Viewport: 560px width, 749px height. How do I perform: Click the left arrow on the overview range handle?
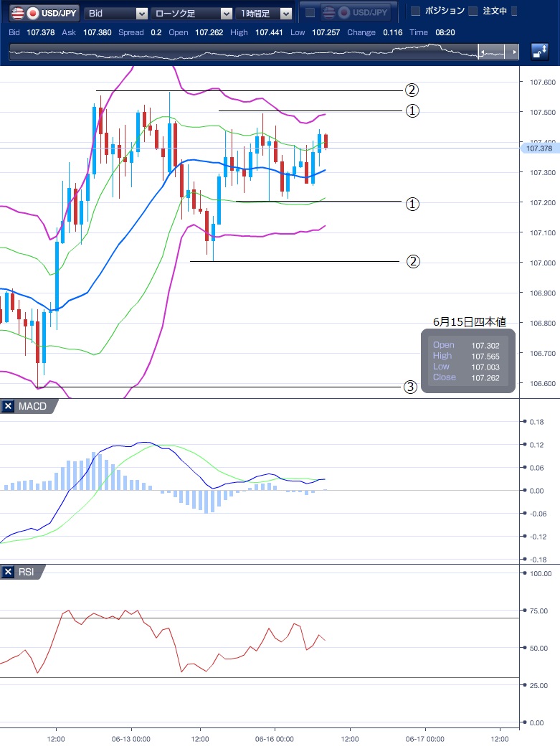pyautogui.click(x=483, y=52)
